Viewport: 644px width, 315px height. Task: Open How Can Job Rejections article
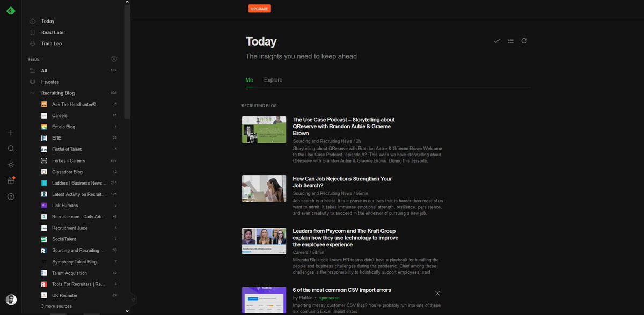point(342,182)
